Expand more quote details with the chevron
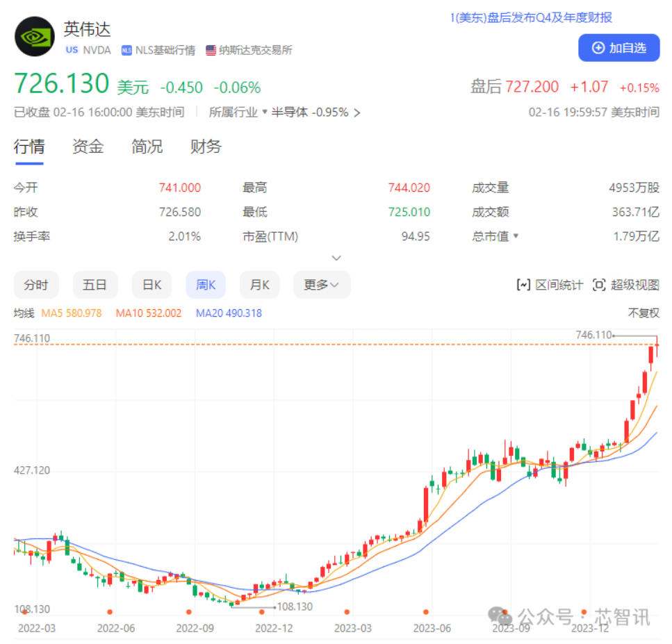672x644 pixels. point(336,258)
